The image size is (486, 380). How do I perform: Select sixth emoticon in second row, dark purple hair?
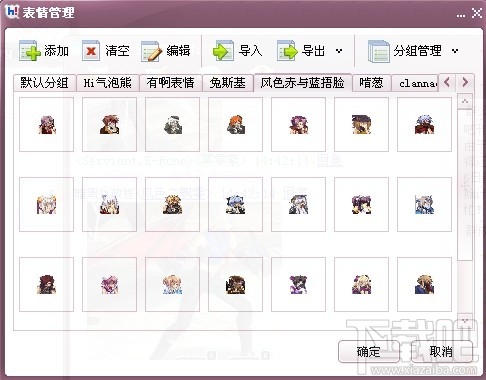(x=361, y=204)
